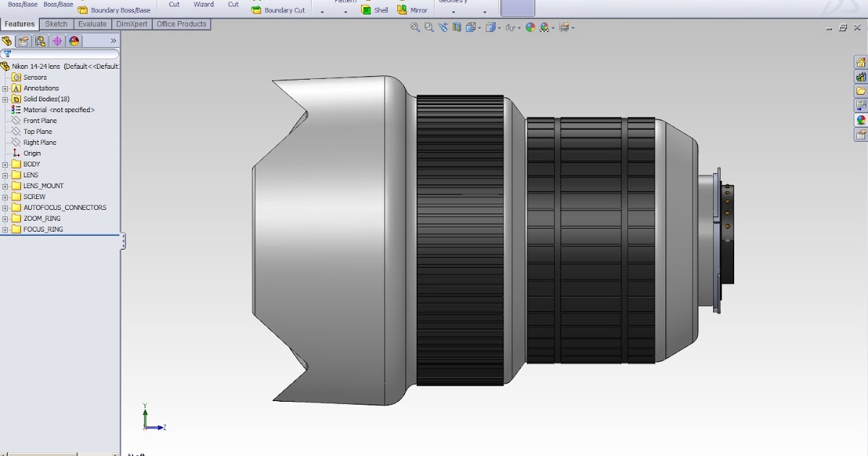Switch to the Evaluate tab
The height and width of the screenshot is (456, 868).
click(92, 24)
